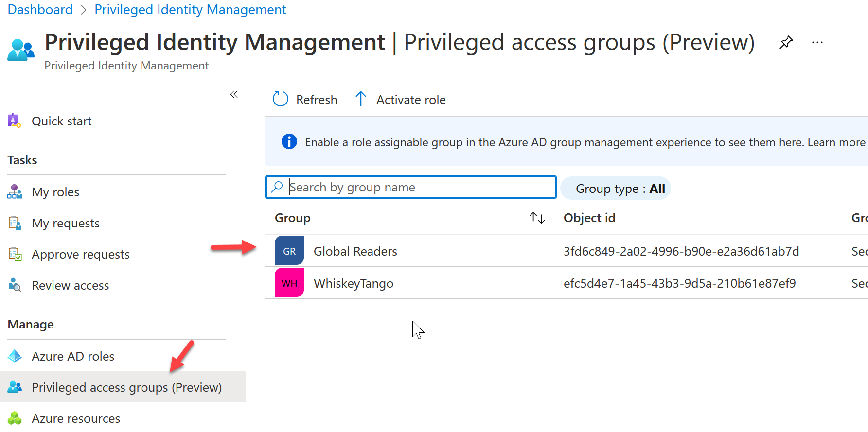Click the pin icon beside page title
This screenshot has width=868, height=432.
tap(786, 43)
